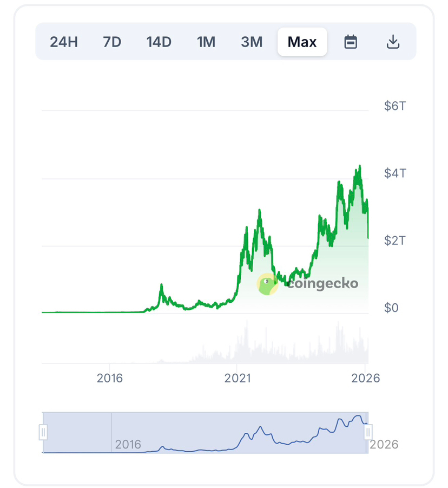
Task: Click the $0 y-axis label
Action: [x=392, y=308]
